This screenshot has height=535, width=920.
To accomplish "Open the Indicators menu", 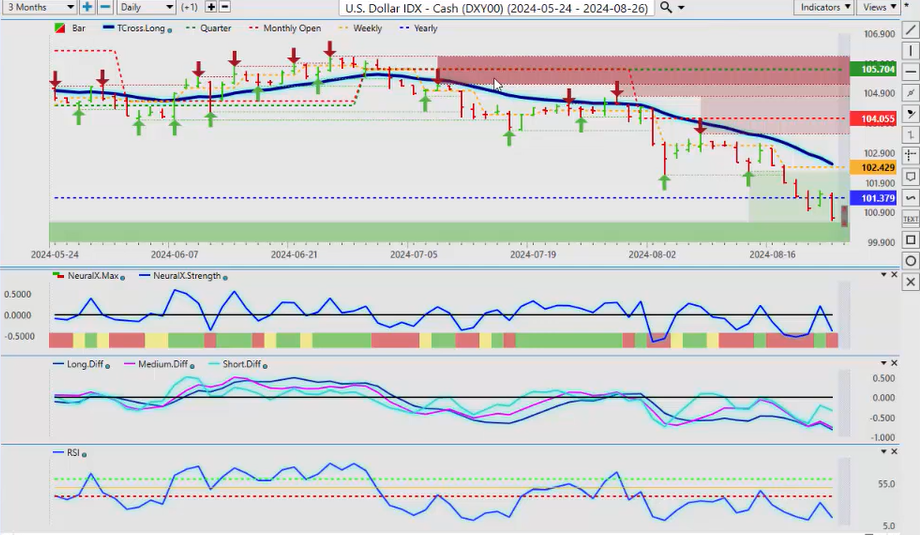I will tap(825, 7).
